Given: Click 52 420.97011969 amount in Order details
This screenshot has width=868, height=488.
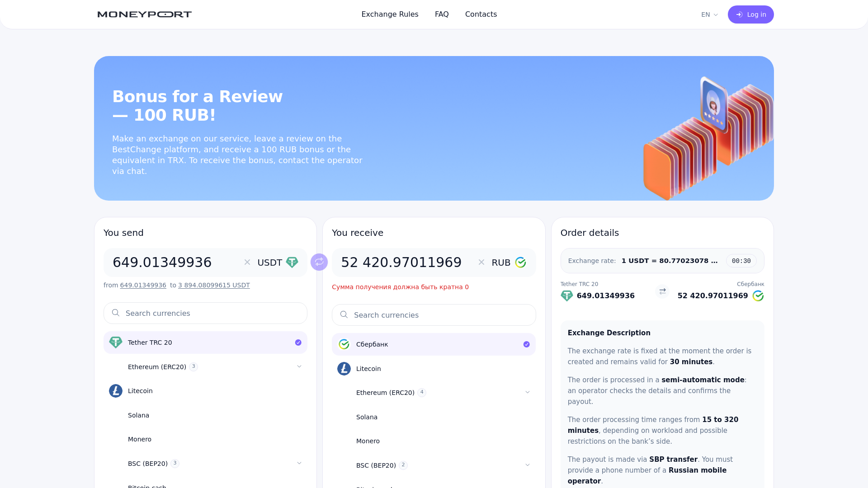Looking at the screenshot, I should (713, 296).
